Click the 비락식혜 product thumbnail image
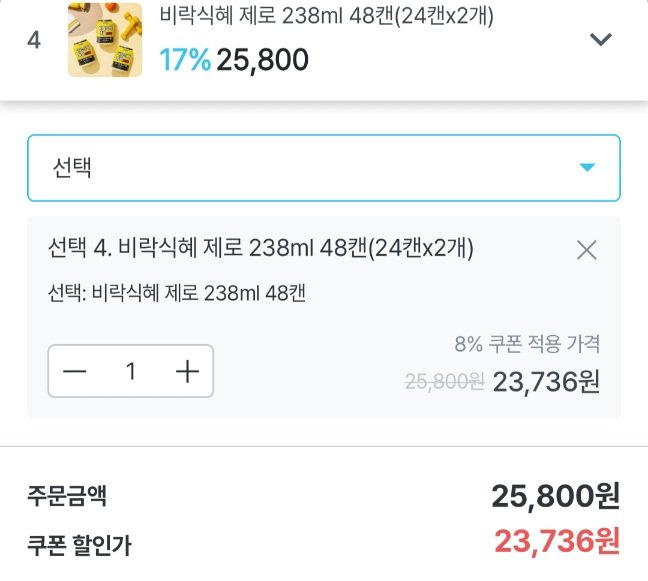648x581 pixels. [x=105, y=40]
